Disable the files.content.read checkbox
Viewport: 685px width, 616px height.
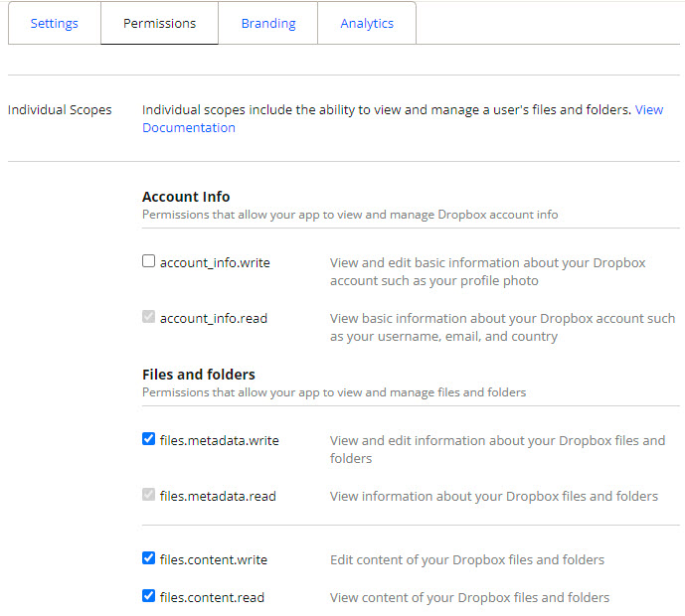[148, 595]
